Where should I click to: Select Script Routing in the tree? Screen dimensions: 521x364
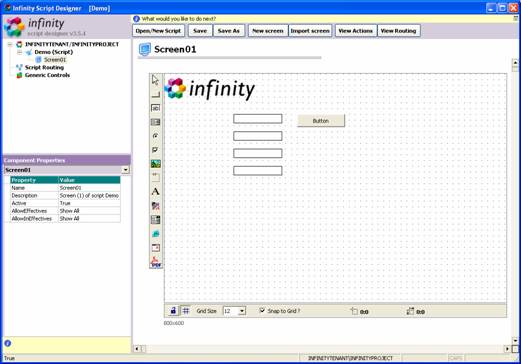pos(44,67)
